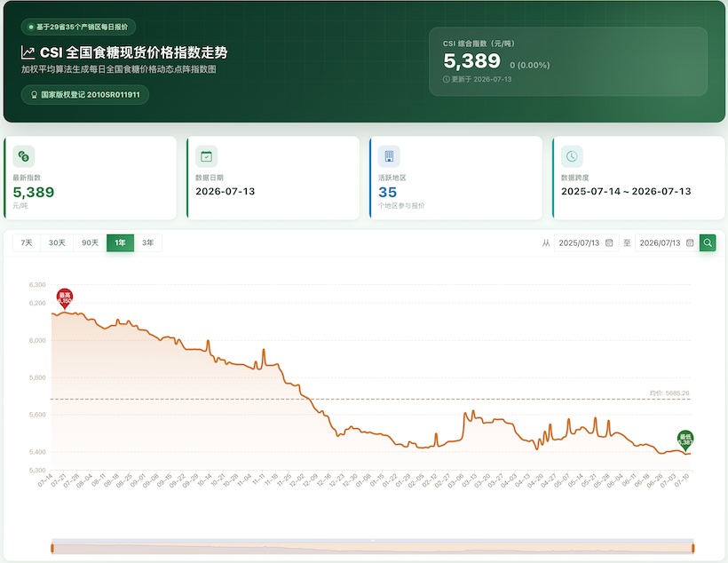Screen dimensions: 728x563
Task: Click the 07-14 x-axis date label
Action: coord(45,480)
